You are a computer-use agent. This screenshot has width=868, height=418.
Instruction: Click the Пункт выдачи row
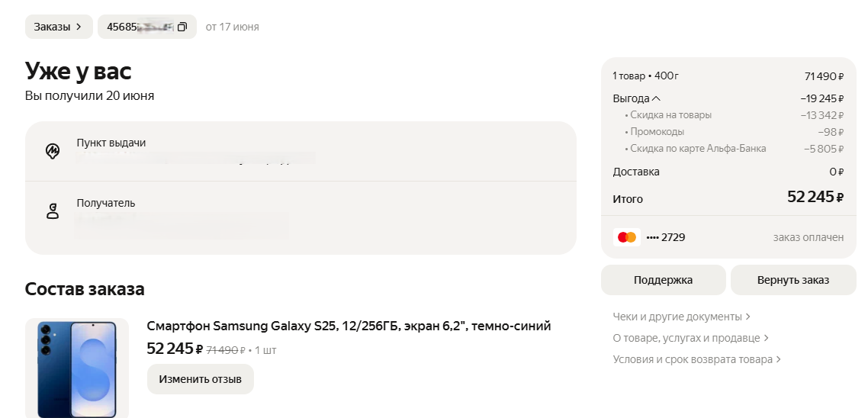point(301,151)
